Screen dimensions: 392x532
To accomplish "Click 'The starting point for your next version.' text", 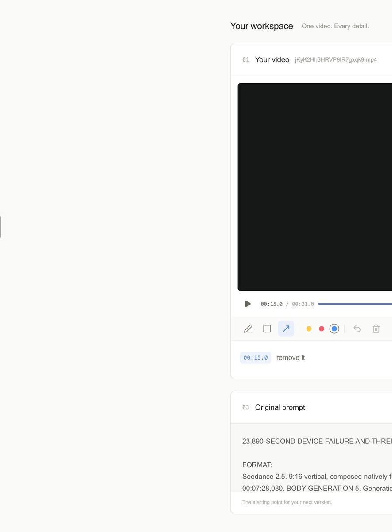I will coord(287,502).
